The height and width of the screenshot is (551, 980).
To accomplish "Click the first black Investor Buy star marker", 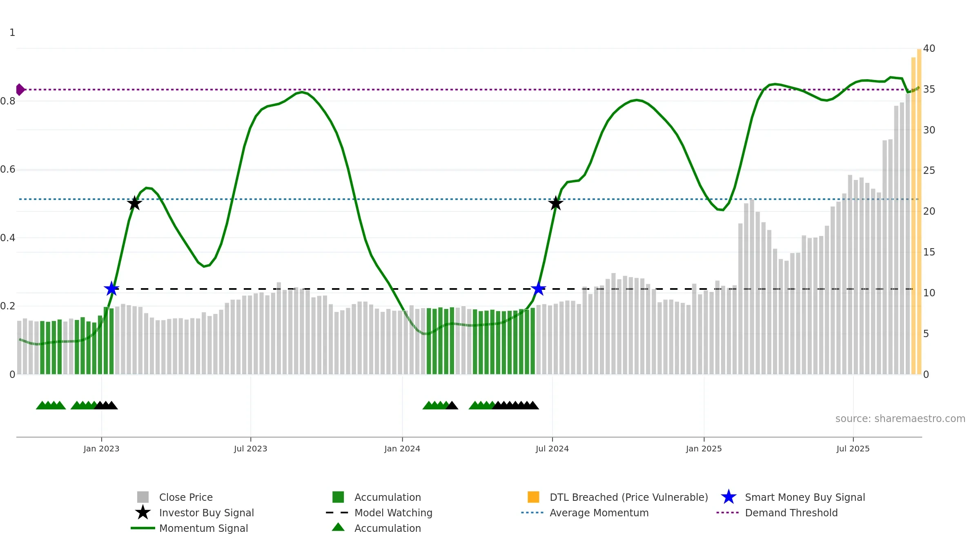I will [x=135, y=203].
